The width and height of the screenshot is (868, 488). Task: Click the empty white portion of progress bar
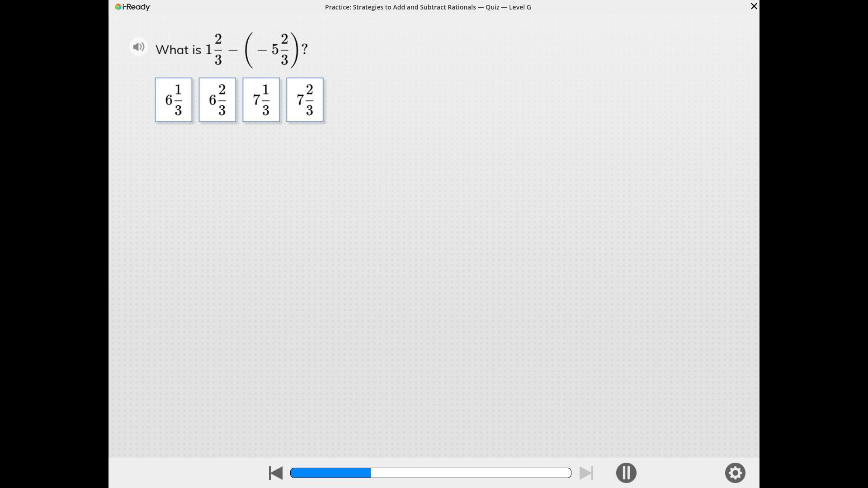click(x=470, y=473)
